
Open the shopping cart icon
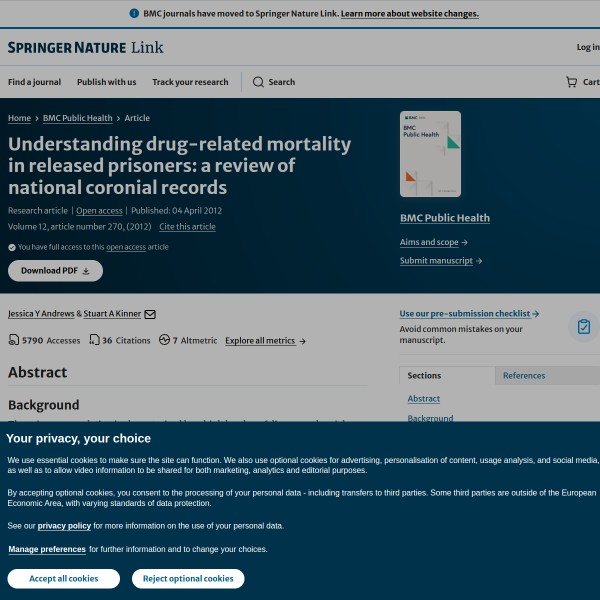(571, 82)
